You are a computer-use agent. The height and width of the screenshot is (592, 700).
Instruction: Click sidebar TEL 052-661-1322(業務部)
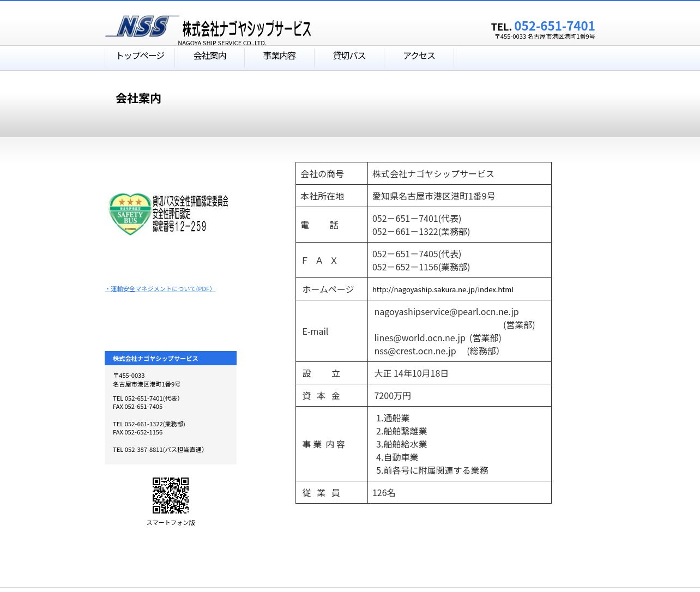point(149,424)
